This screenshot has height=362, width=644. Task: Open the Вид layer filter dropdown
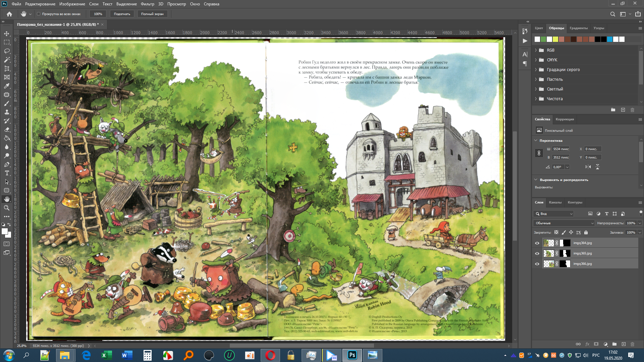pyautogui.click(x=553, y=214)
